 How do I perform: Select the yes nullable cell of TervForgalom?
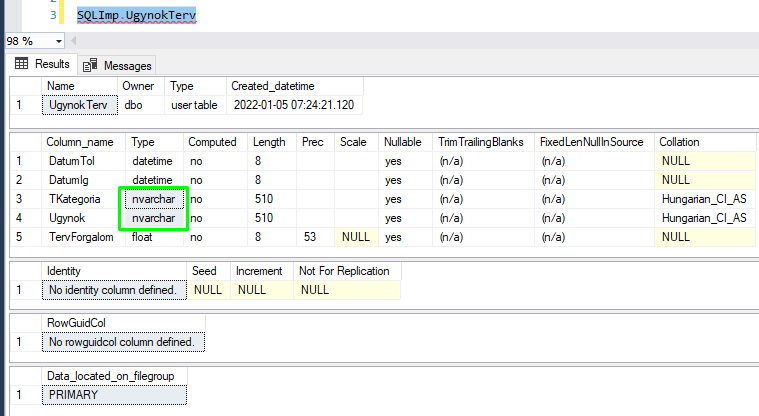click(406, 237)
